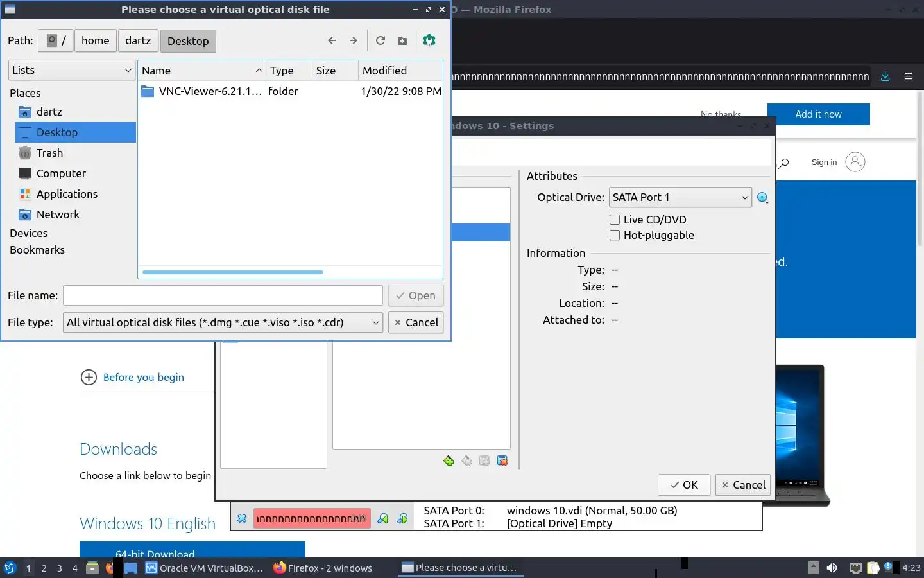
Task: Expand the Bookmarks section
Action: click(x=37, y=250)
